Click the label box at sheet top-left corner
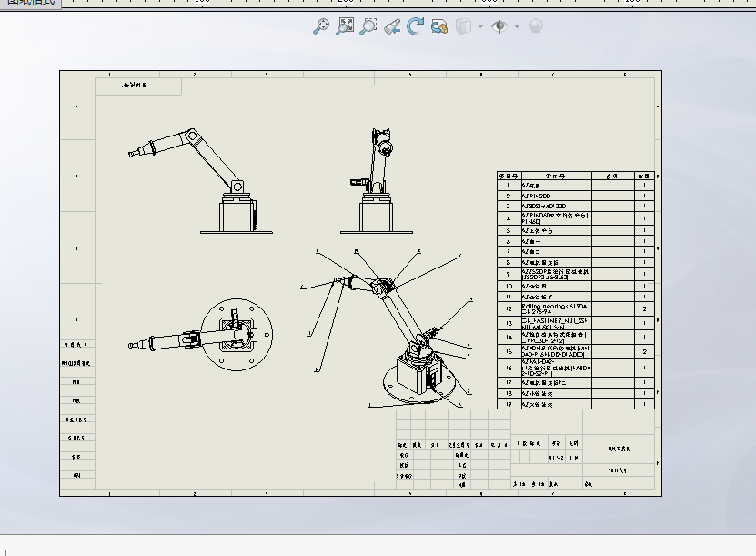The width and height of the screenshot is (756, 556). tap(138, 86)
